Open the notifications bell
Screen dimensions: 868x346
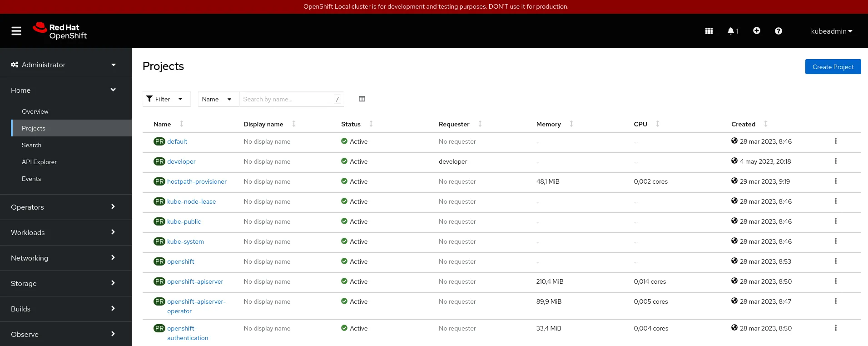(732, 31)
